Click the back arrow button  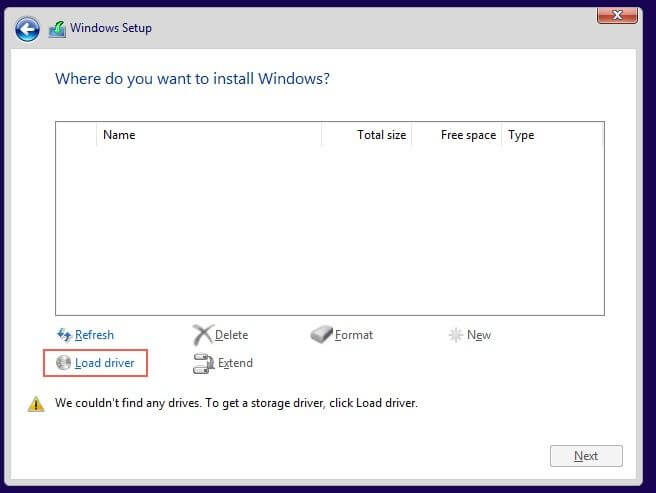coord(27,29)
